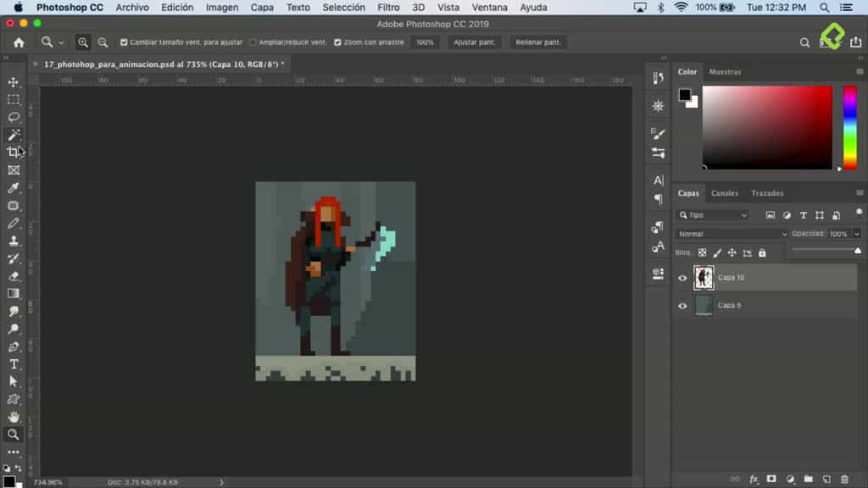Click the Home screen icon
868x488 pixels.
pos(19,42)
